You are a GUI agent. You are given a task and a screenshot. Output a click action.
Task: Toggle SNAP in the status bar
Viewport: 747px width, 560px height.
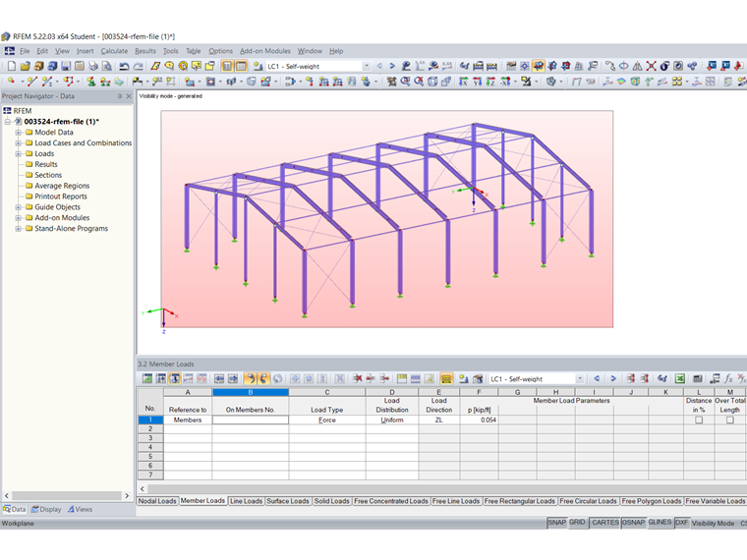point(556,523)
